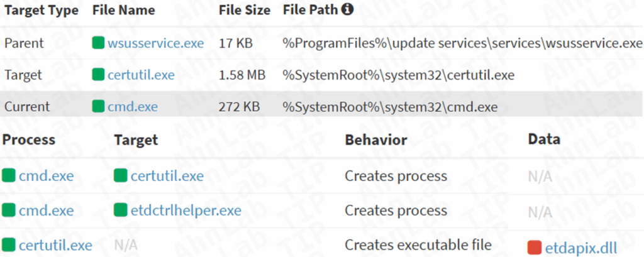Select the Behavior column header

click(375, 139)
